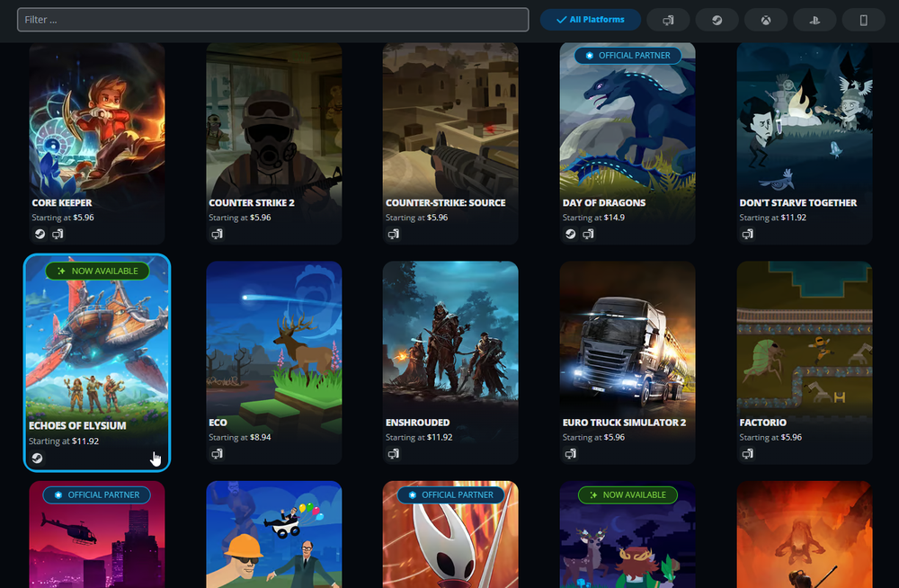The height and width of the screenshot is (588, 899).
Task: Filter games by Xbox platform
Action: (x=766, y=19)
